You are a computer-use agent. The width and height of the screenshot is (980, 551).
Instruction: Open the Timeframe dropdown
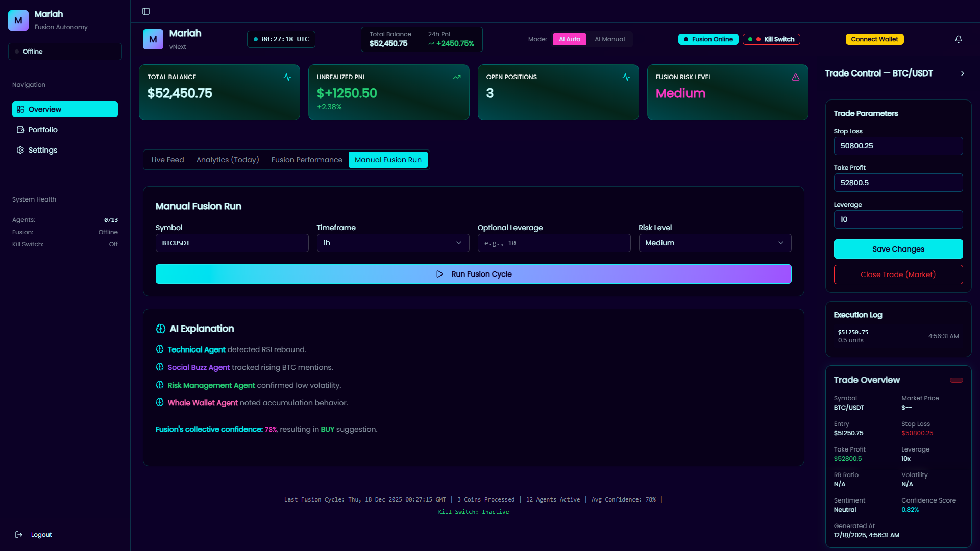point(393,243)
